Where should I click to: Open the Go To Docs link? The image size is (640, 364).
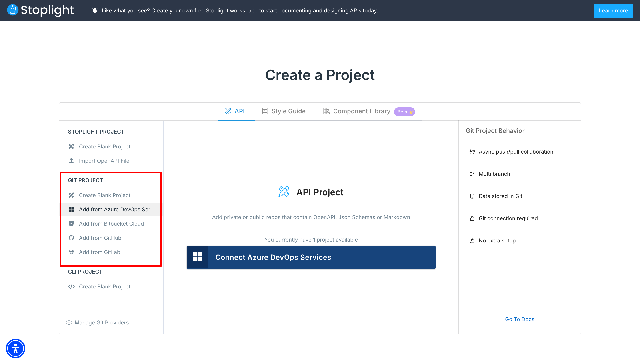point(520,319)
